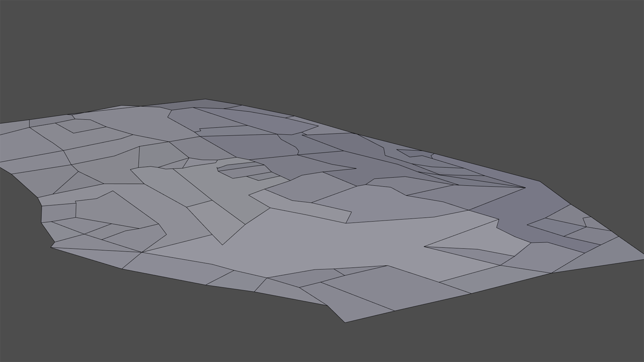Click the sharp vertex where thin triangles converge on the right
This screenshot has height=362, width=644.
525,188
